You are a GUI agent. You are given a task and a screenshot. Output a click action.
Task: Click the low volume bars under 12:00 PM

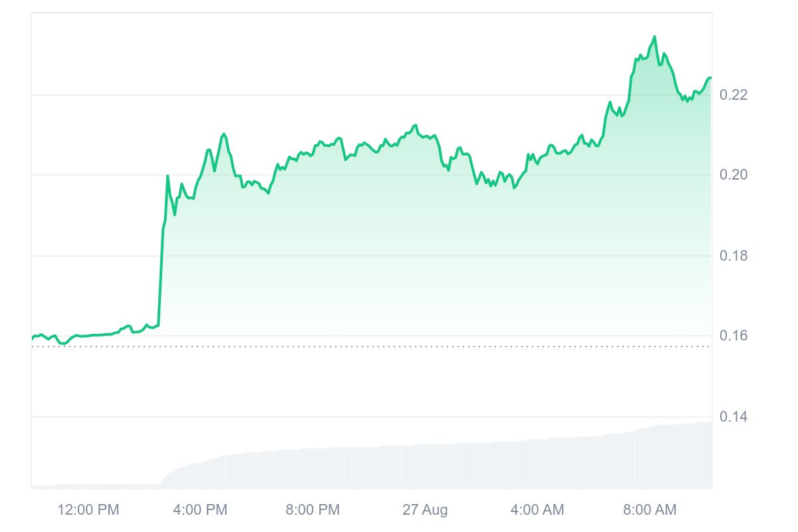click(88, 487)
